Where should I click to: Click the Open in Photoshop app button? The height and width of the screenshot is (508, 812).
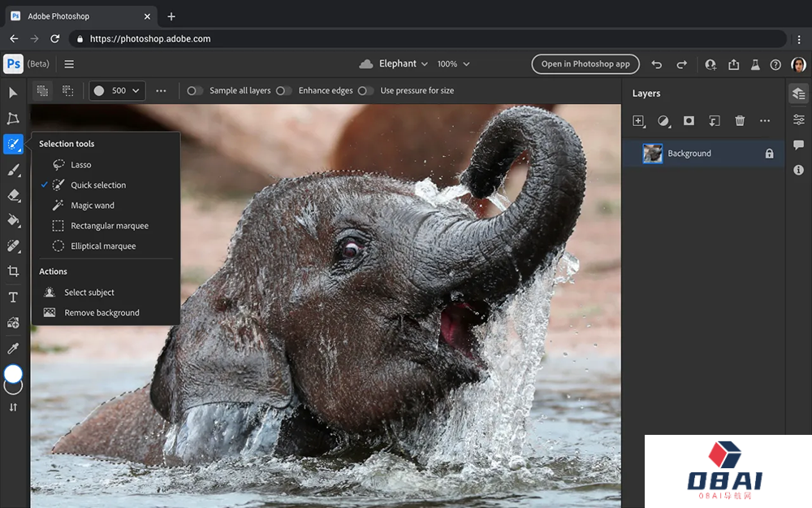585,63
